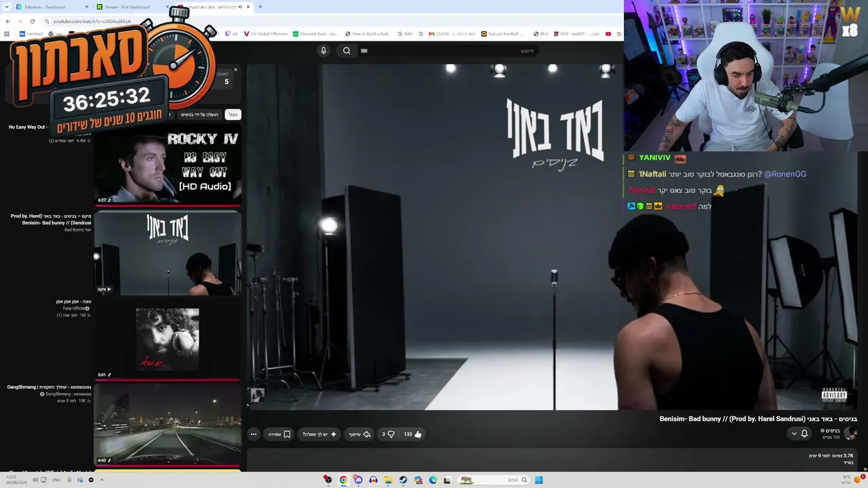Open the browser apps grid icon
This screenshot has width=868, height=488.
point(7,34)
